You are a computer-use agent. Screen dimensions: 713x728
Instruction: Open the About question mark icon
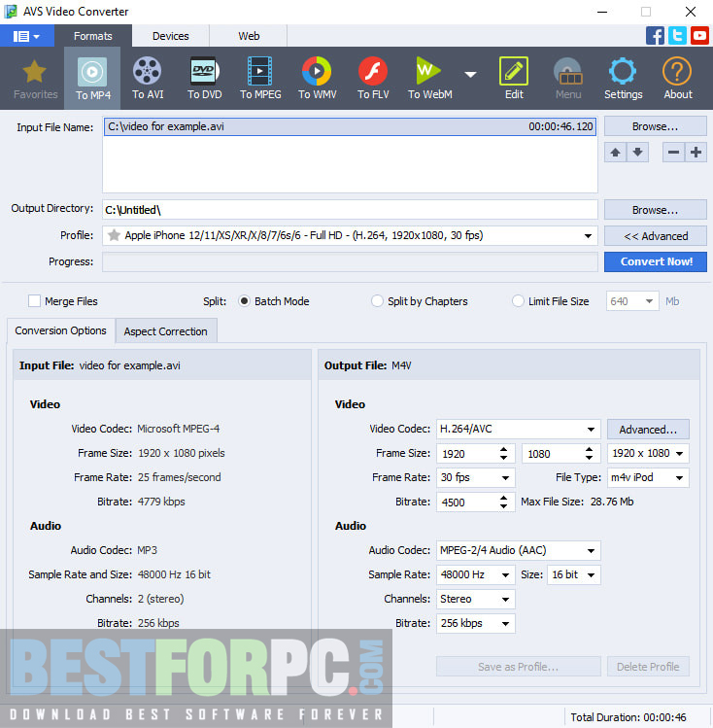(677, 79)
